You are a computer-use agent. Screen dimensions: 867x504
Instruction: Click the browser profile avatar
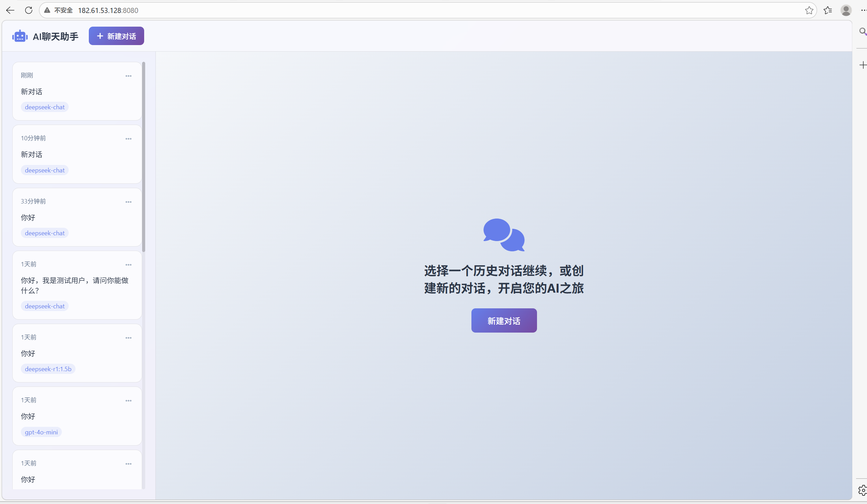tap(846, 10)
